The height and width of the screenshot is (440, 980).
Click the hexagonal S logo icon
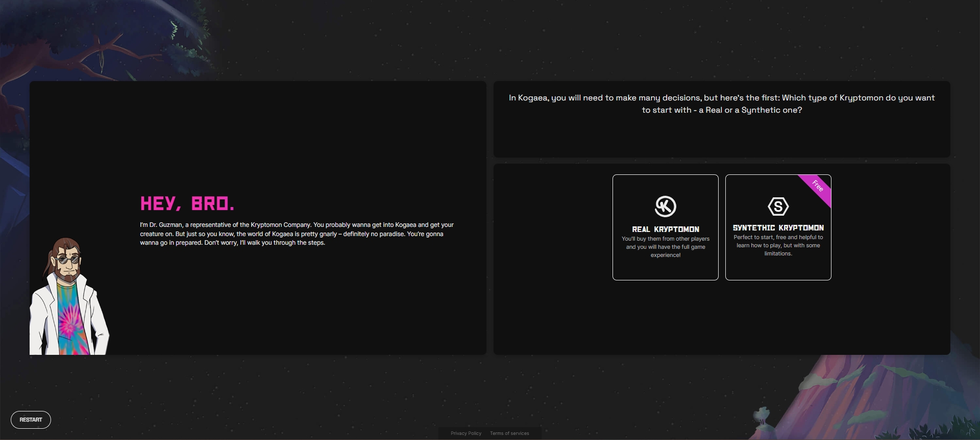point(778,206)
